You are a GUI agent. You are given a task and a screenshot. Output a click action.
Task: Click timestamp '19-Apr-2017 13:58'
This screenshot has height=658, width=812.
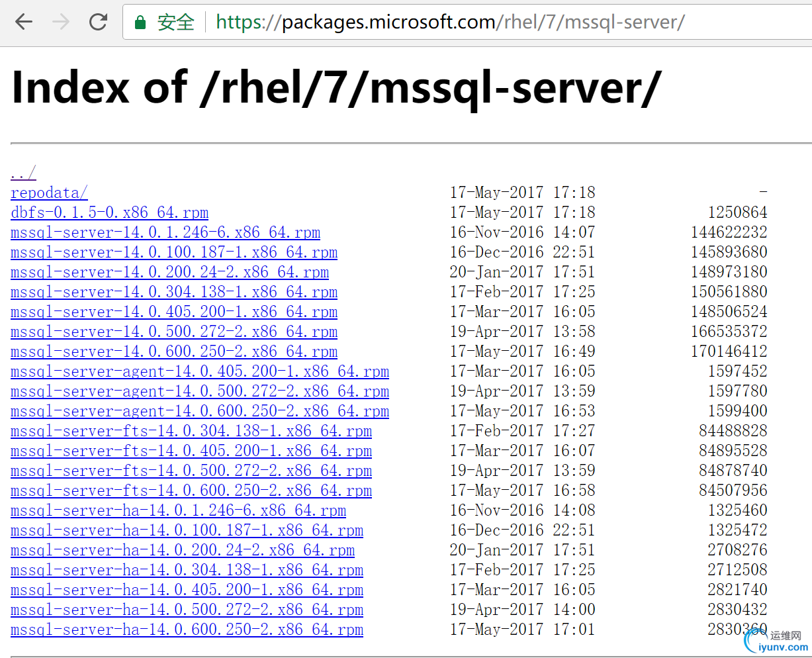[x=523, y=332]
